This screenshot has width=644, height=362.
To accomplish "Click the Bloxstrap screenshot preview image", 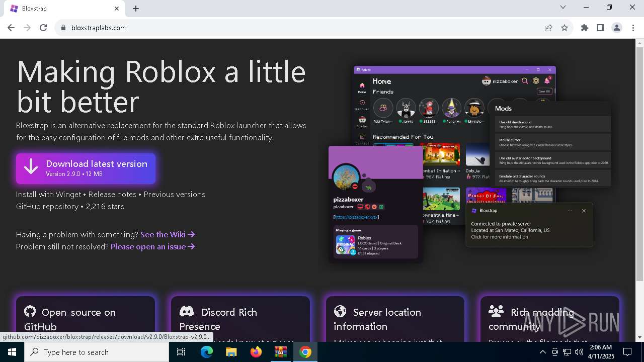I will 470,163.
